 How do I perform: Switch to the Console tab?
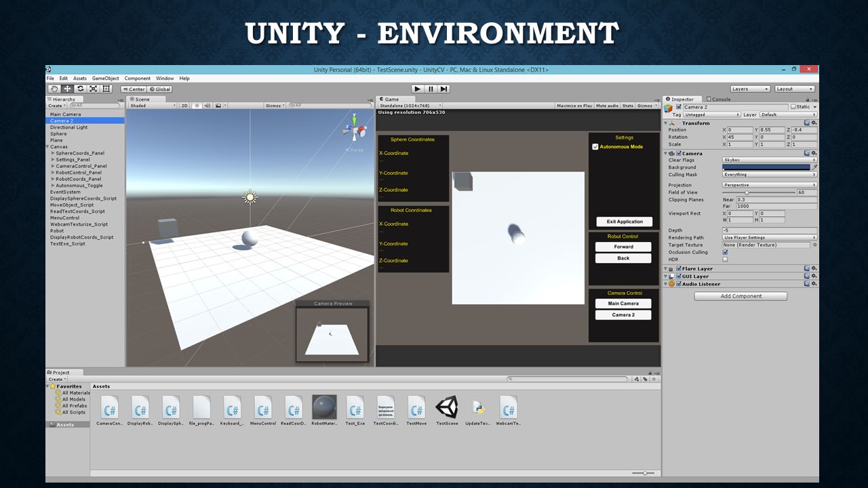(719, 99)
